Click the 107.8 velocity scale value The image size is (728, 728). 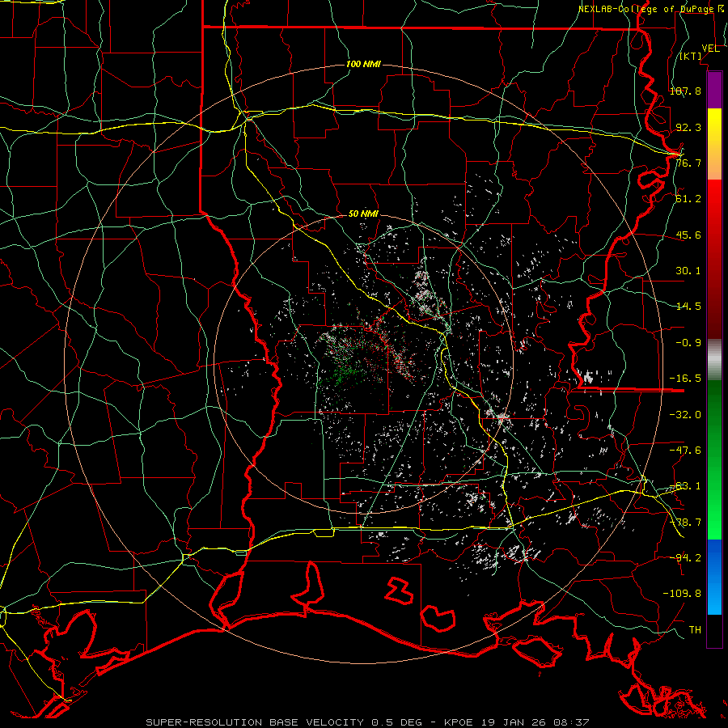coord(685,91)
